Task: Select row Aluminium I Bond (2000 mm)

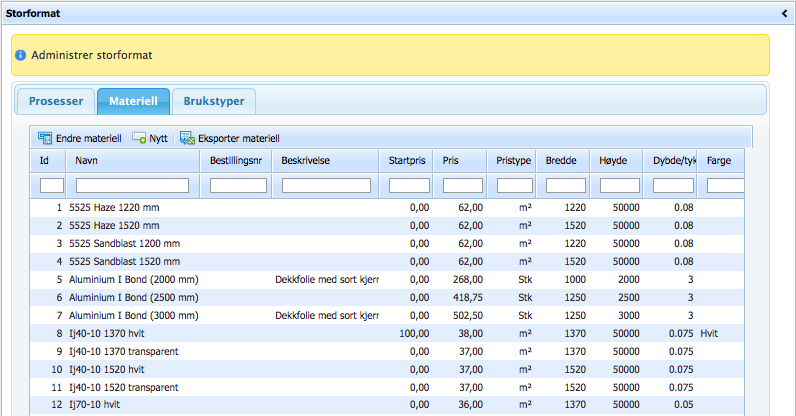Action: [x=134, y=279]
